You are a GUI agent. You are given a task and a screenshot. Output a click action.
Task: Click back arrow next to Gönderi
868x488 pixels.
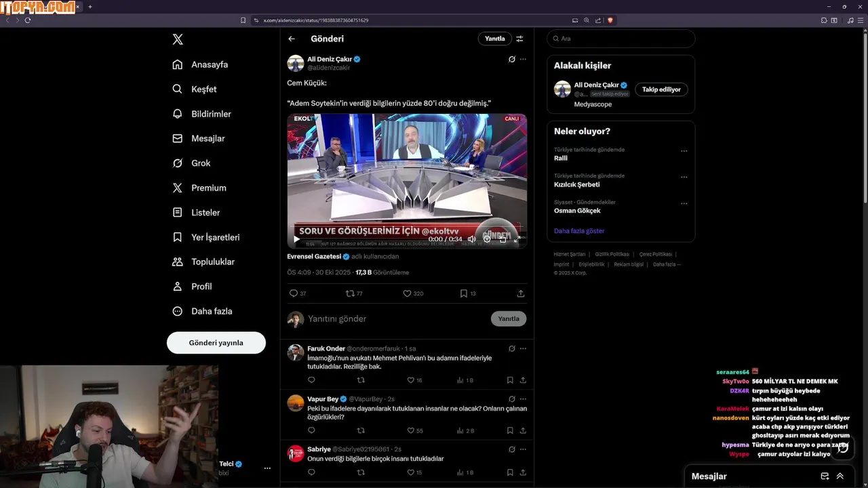tap(292, 39)
